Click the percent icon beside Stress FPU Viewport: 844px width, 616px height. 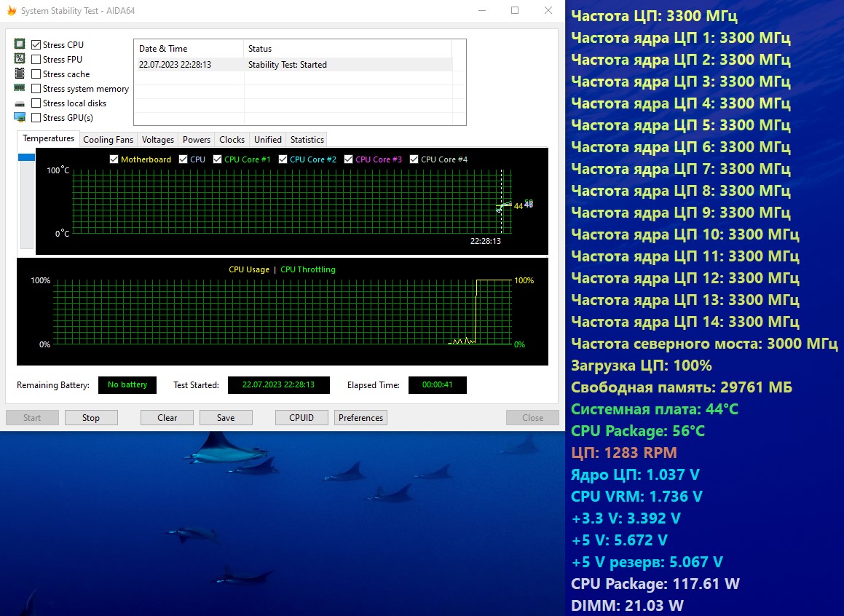[x=20, y=59]
